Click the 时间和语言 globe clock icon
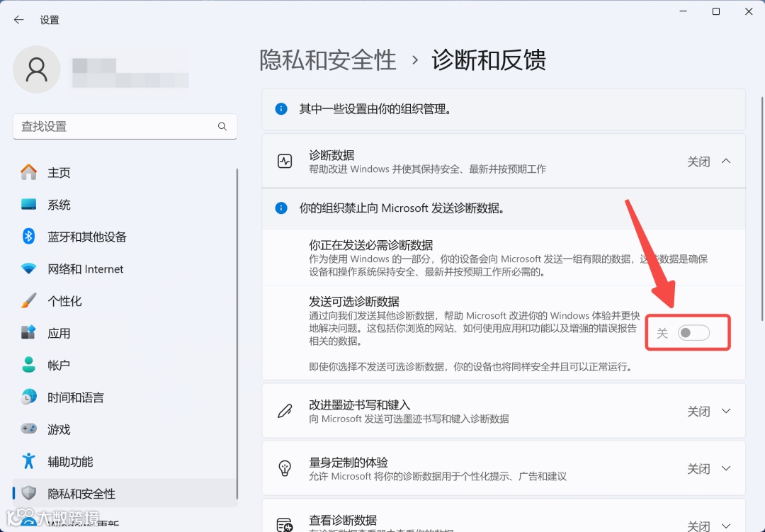The image size is (765, 532). pos(29,397)
